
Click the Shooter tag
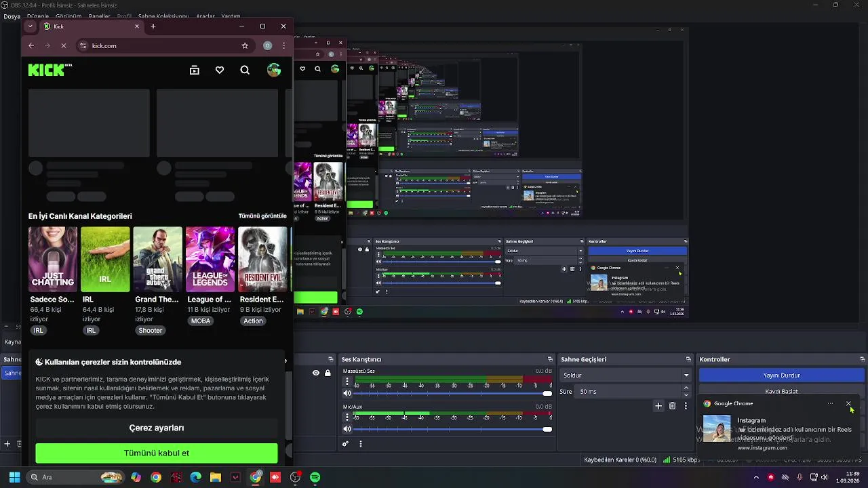click(151, 330)
